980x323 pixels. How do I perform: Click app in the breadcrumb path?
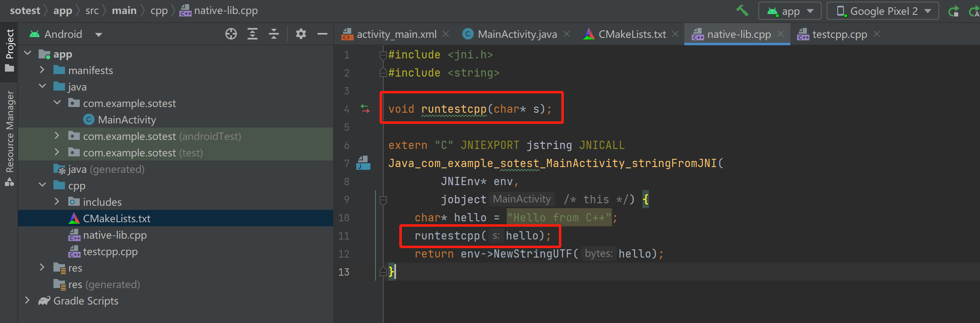click(63, 10)
